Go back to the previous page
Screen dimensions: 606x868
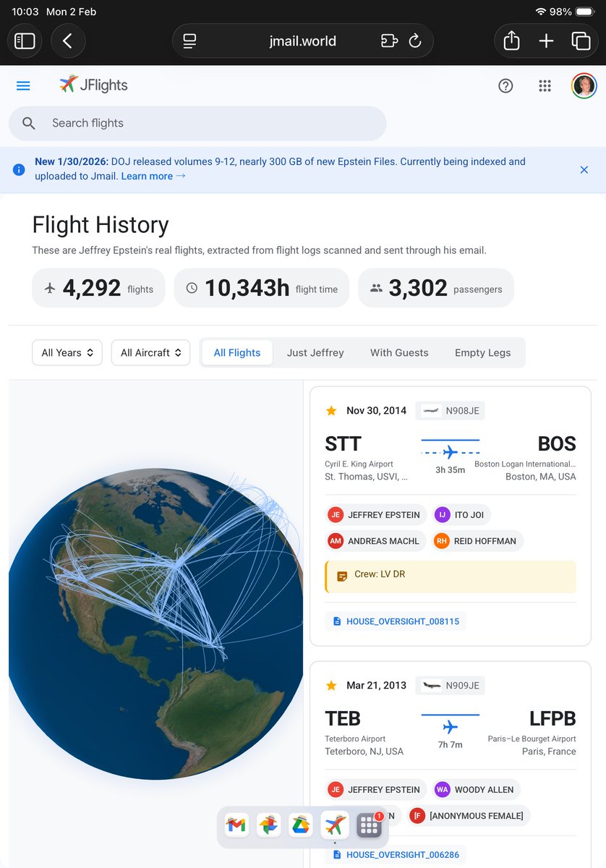68,41
